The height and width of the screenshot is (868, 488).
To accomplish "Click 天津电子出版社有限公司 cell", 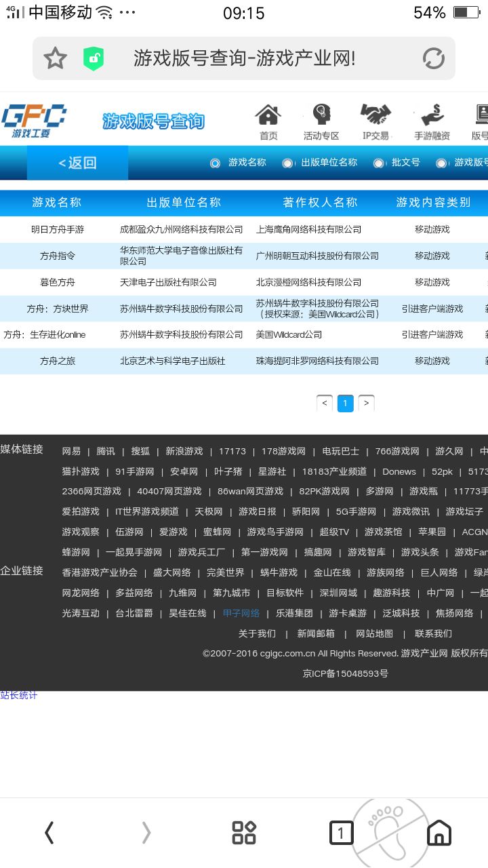I will click(x=168, y=282).
